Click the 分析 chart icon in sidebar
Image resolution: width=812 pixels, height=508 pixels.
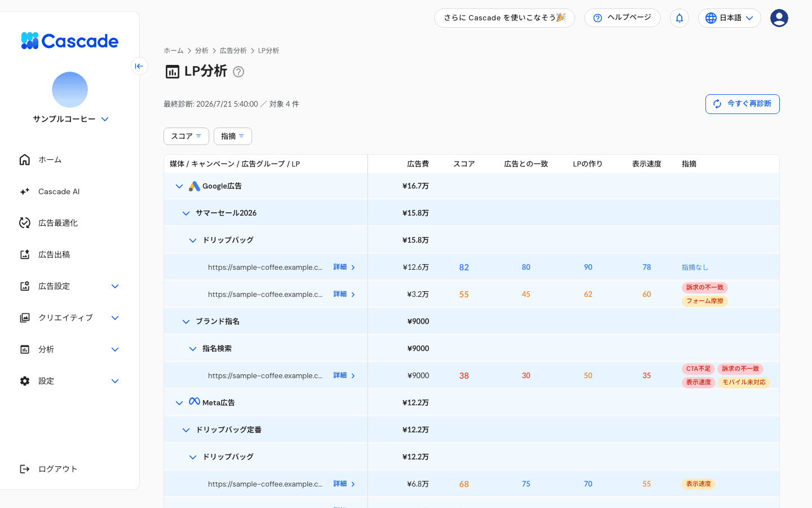click(25, 349)
